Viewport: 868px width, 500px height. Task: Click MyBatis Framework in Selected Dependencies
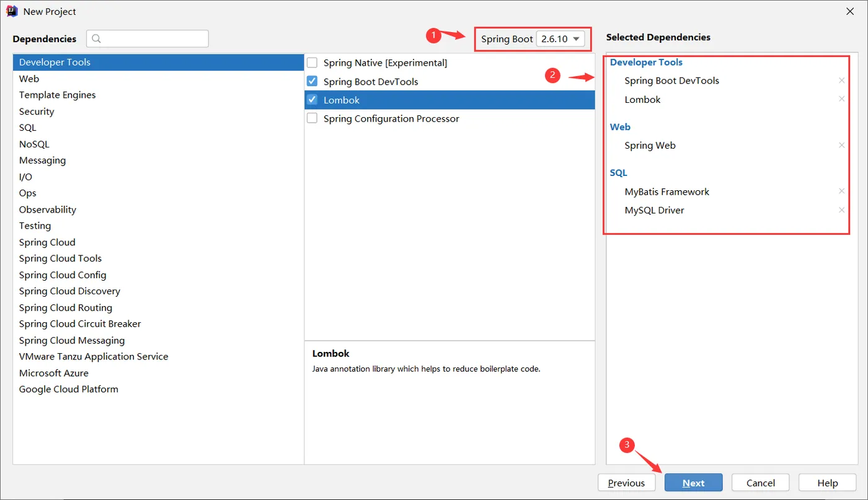click(x=667, y=191)
